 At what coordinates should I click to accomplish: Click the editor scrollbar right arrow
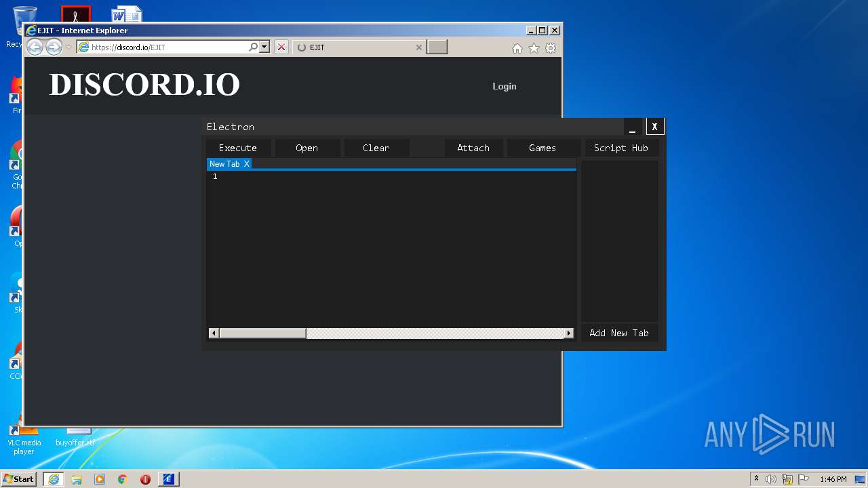(569, 333)
